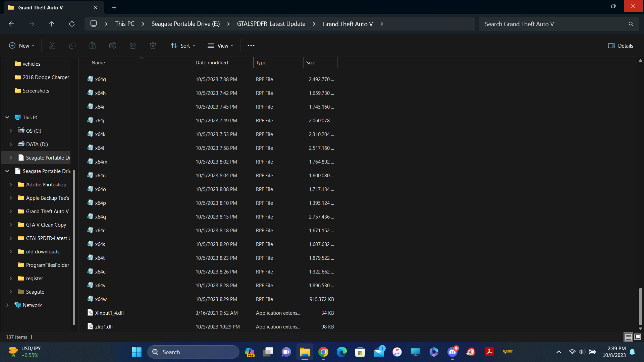Viewport: 644px width, 362px height.
Task: Sort files by Date modified column header
Action: point(212,62)
